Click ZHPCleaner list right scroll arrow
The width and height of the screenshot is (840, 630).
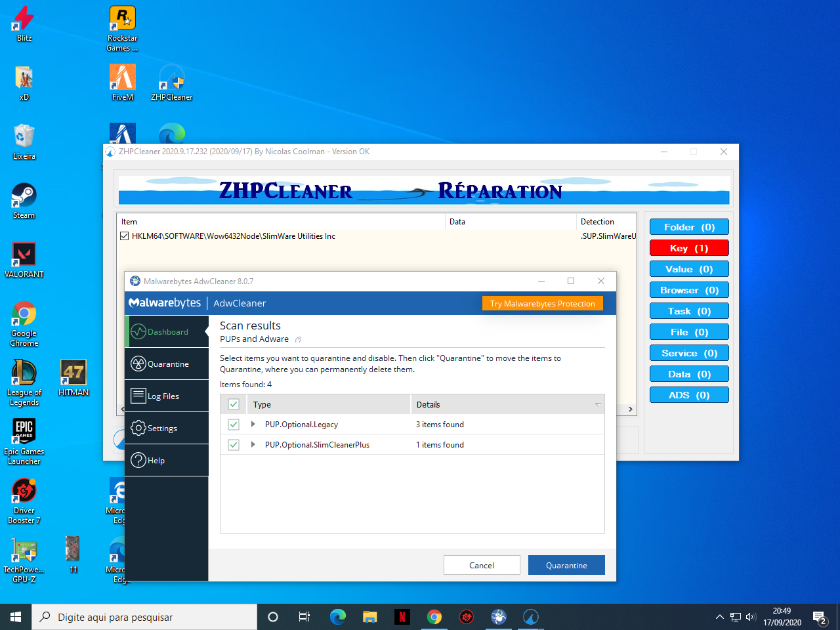(x=630, y=409)
